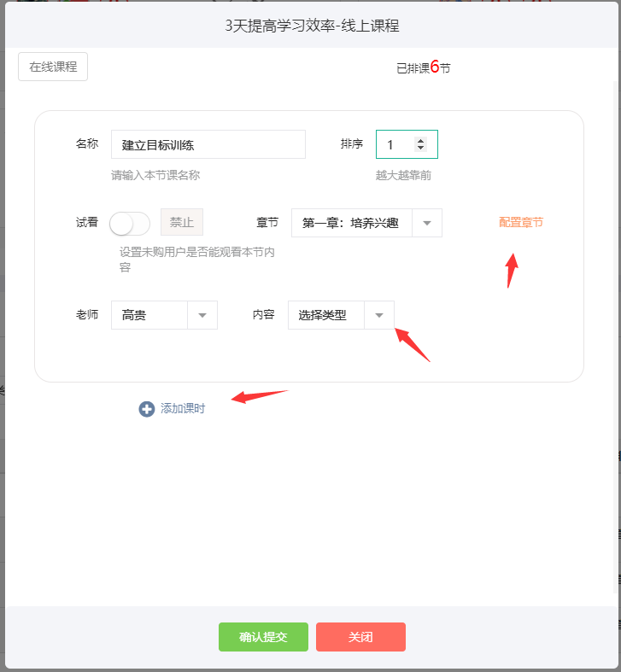This screenshot has width=621, height=672.
Task: Submit with the 确认提交 button
Action: click(263, 637)
